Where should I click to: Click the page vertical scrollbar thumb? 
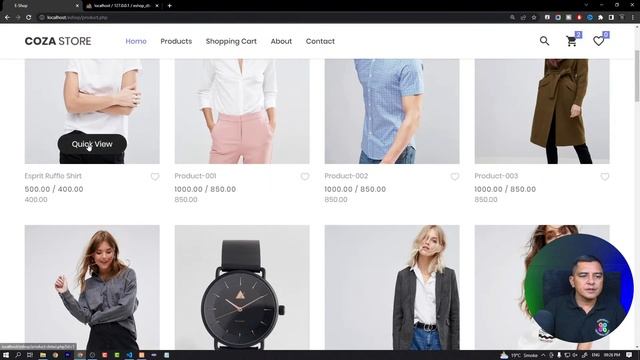click(x=637, y=76)
